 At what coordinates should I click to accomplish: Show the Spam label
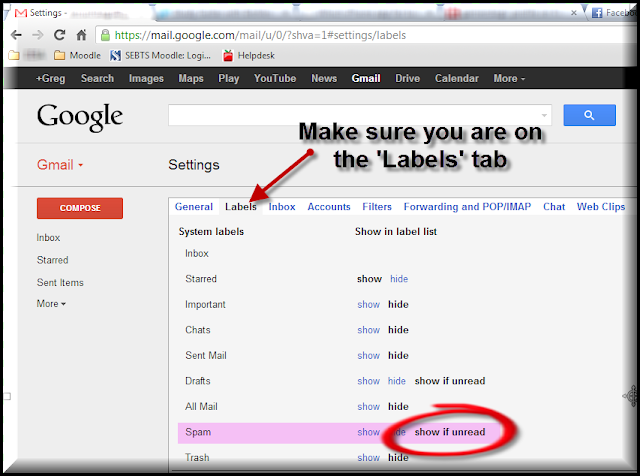369,432
